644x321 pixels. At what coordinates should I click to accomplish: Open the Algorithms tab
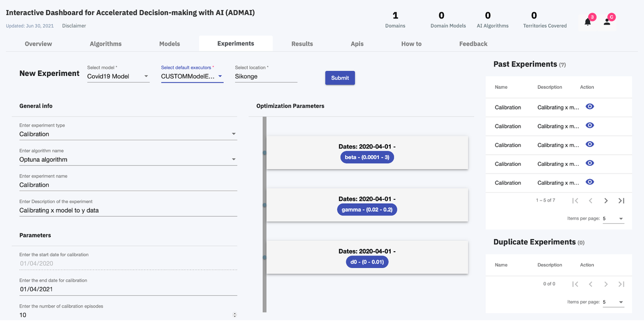106,44
